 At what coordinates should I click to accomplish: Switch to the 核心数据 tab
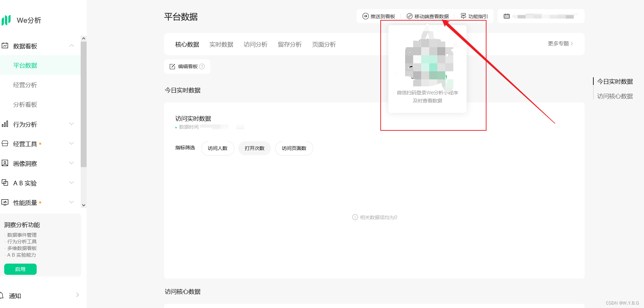tap(187, 44)
